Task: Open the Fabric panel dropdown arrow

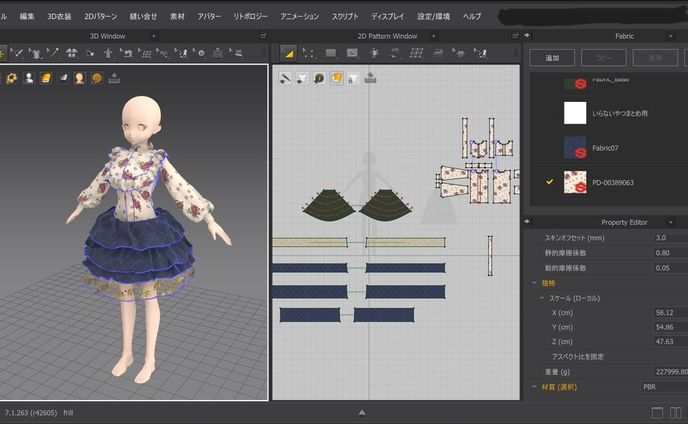Action: (x=670, y=36)
